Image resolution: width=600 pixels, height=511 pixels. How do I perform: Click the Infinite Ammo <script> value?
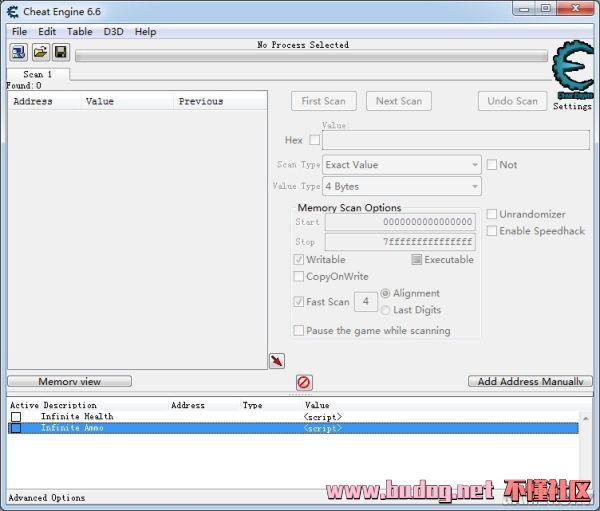pos(322,428)
